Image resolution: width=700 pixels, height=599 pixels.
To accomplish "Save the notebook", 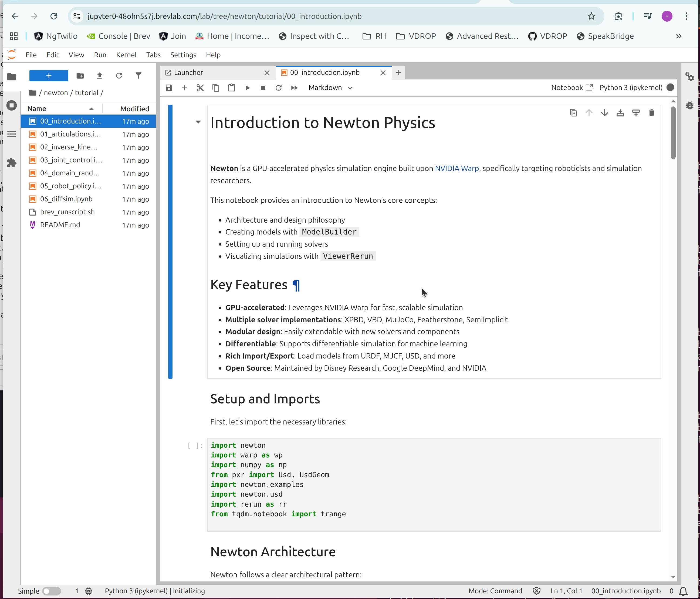I will (168, 88).
